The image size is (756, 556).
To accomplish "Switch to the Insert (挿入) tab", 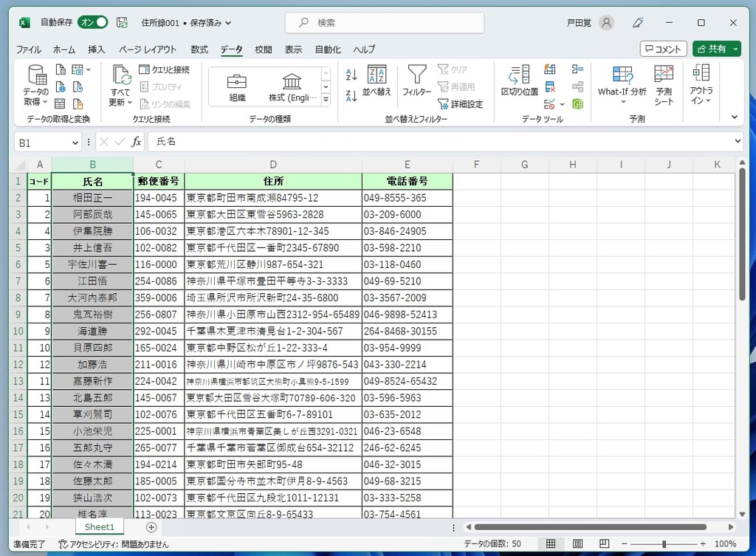I will pos(97,49).
